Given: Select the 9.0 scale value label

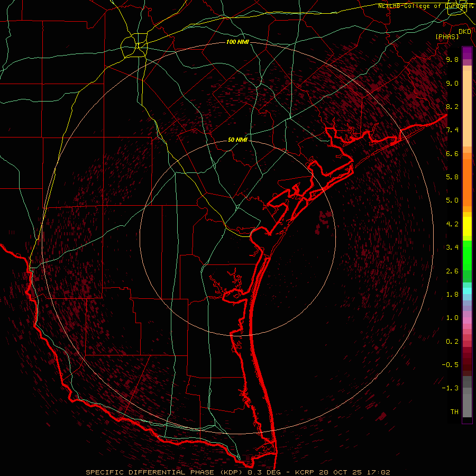Looking at the screenshot, I should (x=452, y=83).
